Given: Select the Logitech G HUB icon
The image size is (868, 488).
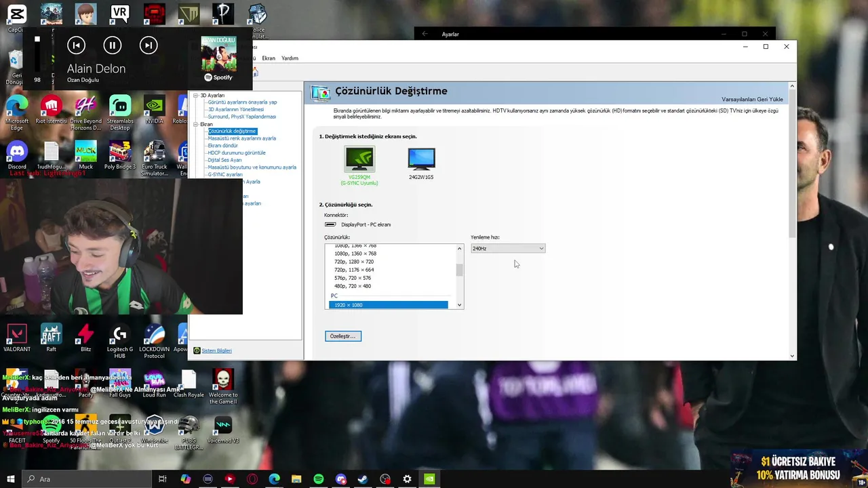Looking at the screenshot, I should [x=120, y=341].
